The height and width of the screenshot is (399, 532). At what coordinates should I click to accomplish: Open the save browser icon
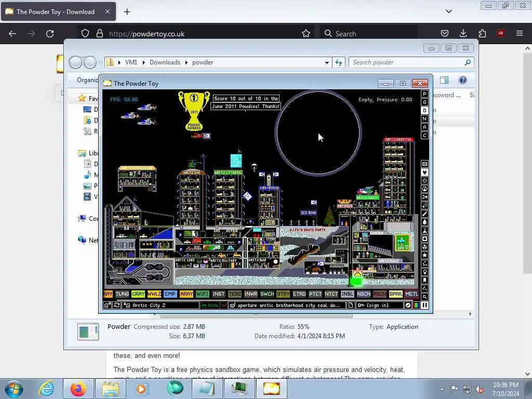[107, 305]
